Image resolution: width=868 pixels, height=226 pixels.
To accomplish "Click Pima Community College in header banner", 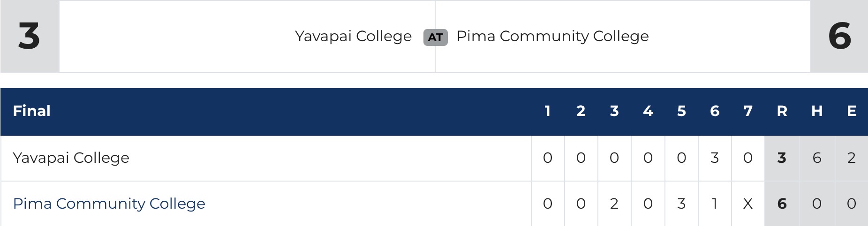I will click(552, 36).
